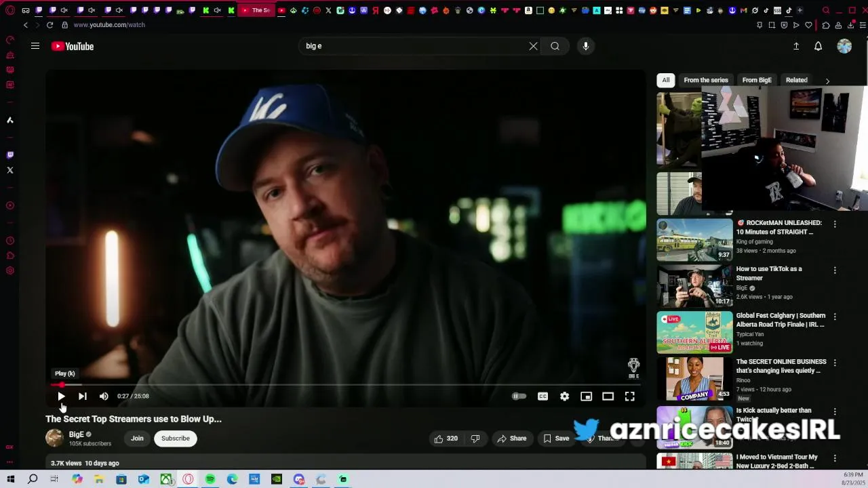868x488 pixels.
Task: Open options for the TikTok Streamer video
Action: (x=835, y=270)
